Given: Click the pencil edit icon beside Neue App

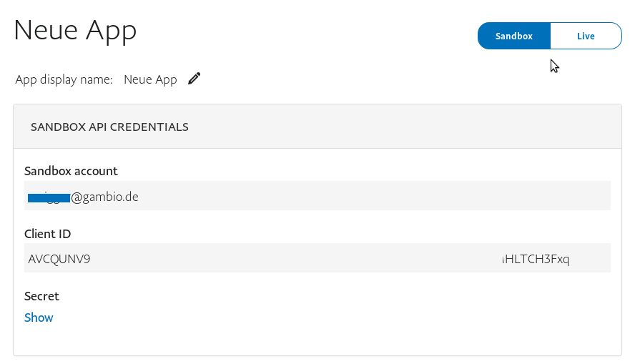Looking at the screenshot, I should pyautogui.click(x=195, y=79).
